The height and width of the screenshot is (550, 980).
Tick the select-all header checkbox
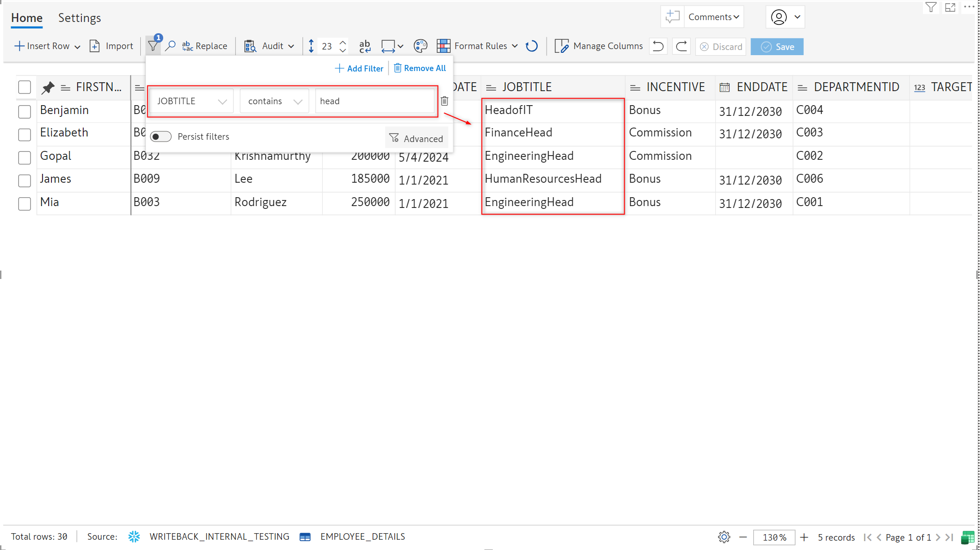(24, 87)
